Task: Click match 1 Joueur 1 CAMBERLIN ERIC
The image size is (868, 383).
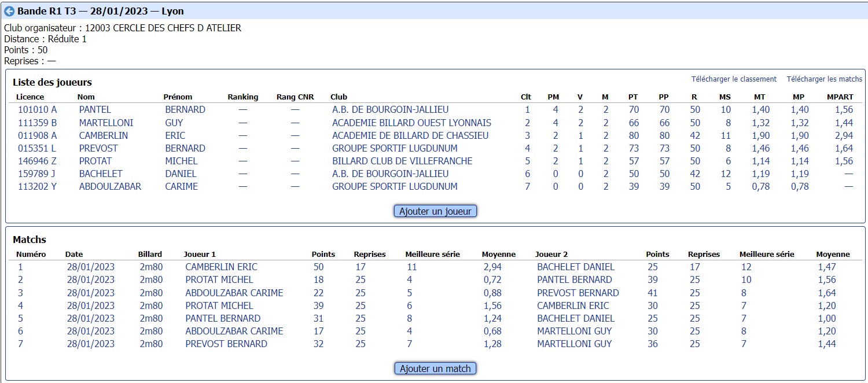Action: click(x=222, y=267)
